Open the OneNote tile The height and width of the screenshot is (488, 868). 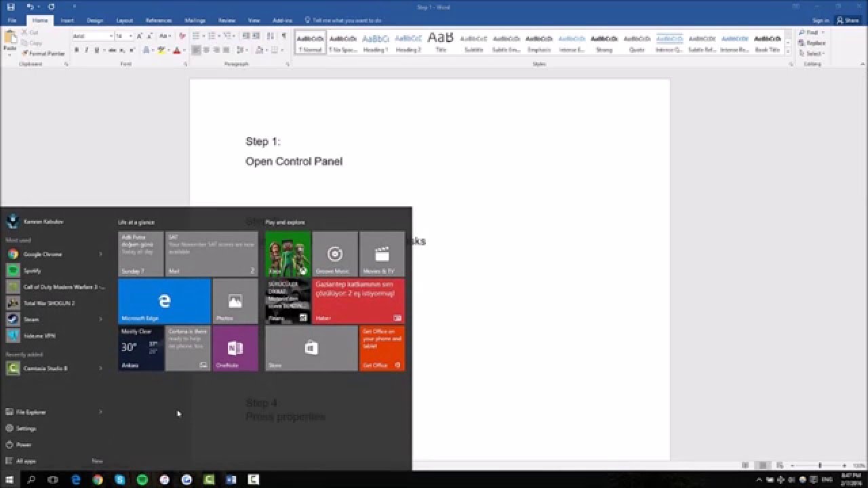point(235,348)
